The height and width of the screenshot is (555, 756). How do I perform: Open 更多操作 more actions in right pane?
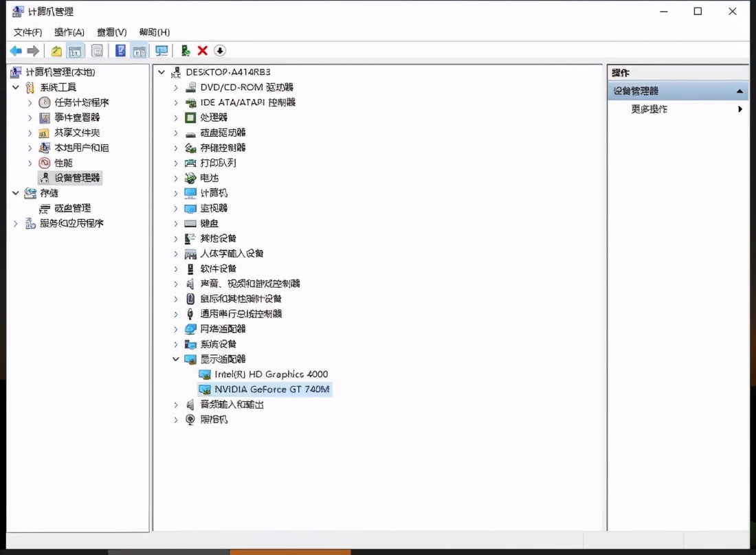coord(649,109)
